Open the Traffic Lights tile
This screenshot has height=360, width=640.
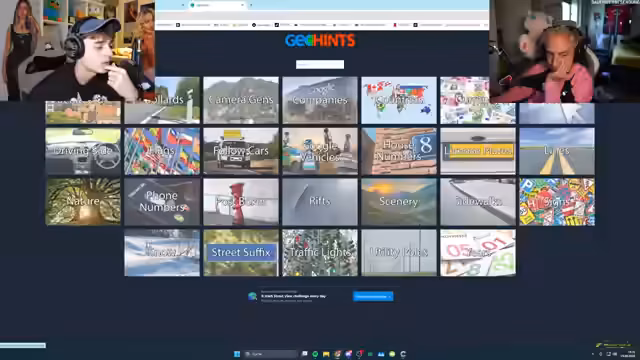click(x=320, y=253)
